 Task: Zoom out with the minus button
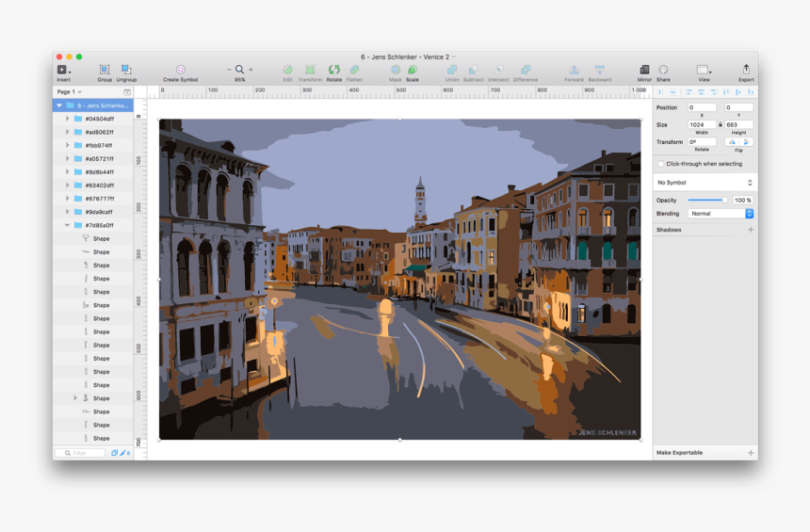coord(229,70)
